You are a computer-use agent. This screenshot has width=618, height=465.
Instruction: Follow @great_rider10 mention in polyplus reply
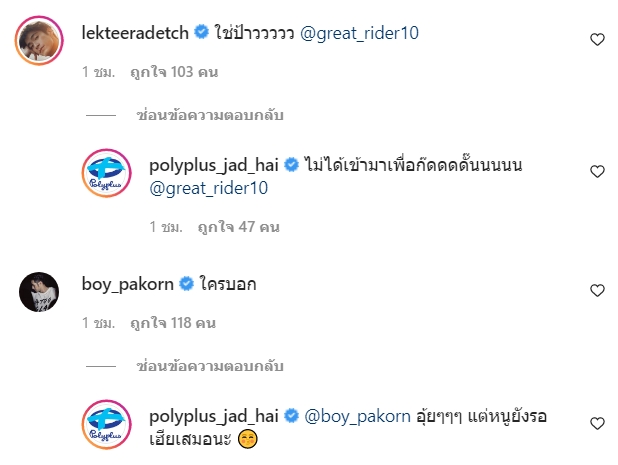click(208, 188)
